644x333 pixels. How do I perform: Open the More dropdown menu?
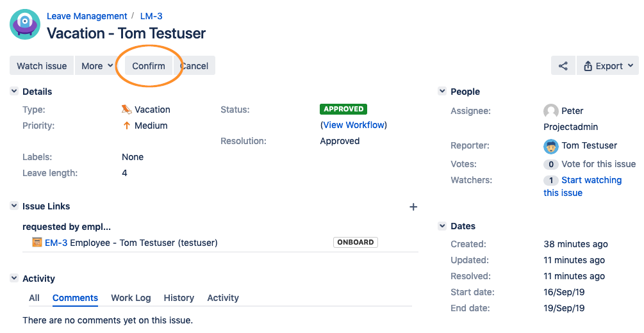97,66
